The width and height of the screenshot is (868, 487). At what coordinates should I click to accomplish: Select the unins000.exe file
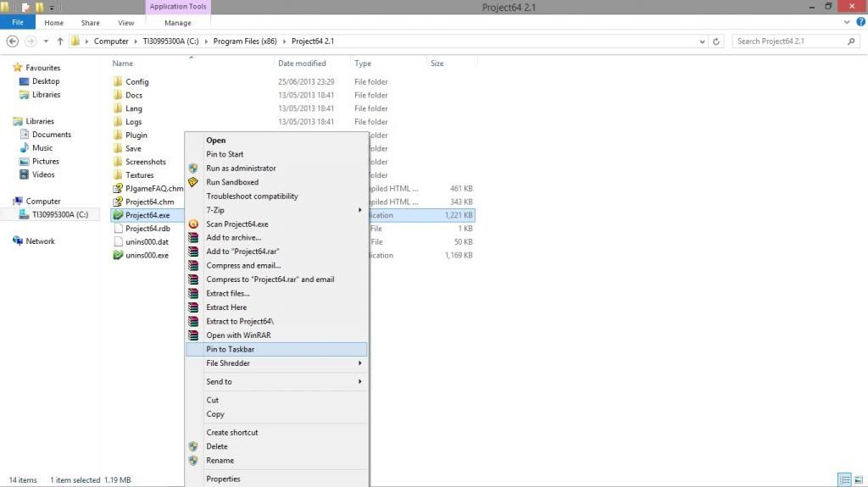(x=147, y=255)
